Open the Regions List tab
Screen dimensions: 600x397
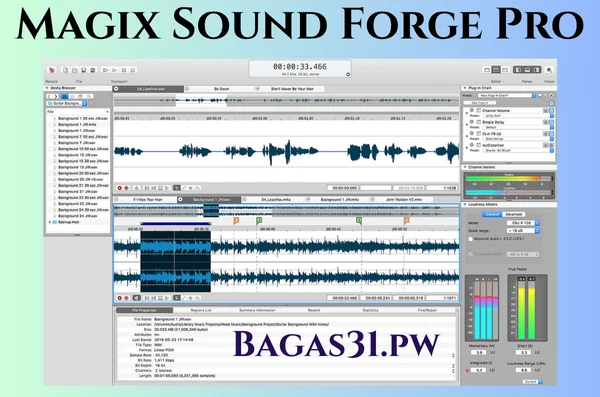tap(201, 310)
